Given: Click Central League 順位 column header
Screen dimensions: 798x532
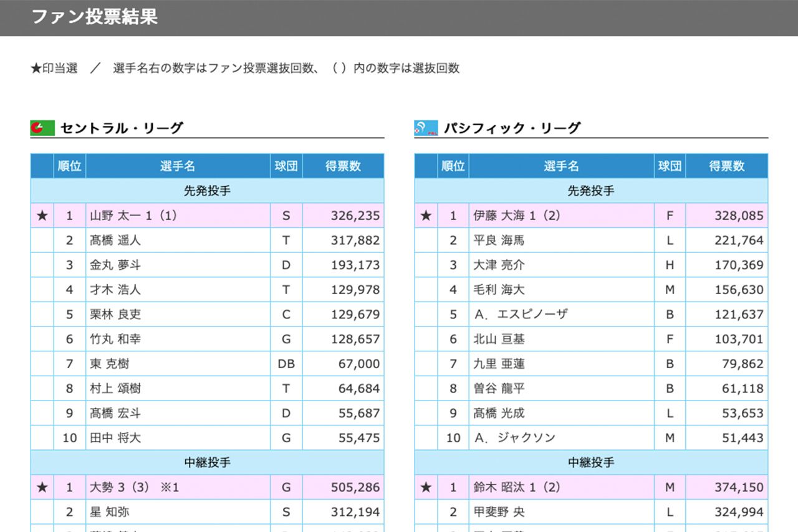Looking at the screenshot, I should 70,166.
